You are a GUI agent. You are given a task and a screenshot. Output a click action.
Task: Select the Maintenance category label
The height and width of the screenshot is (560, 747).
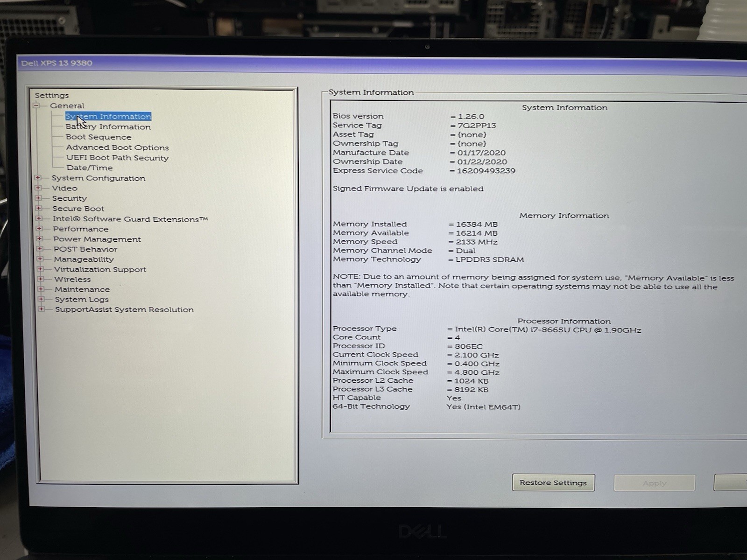[82, 289]
